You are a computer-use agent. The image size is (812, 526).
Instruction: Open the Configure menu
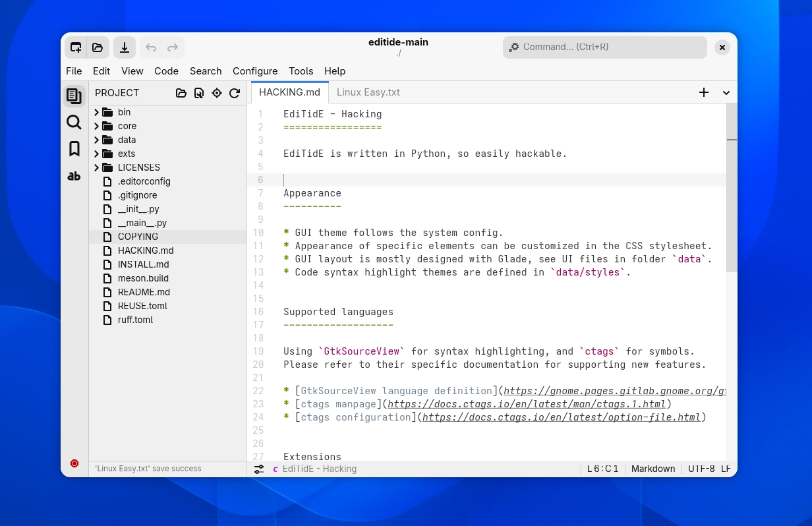click(255, 71)
